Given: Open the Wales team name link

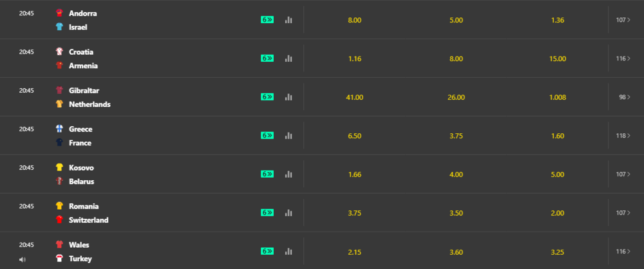Looking at the screenshot, I should tap(79, 245).
